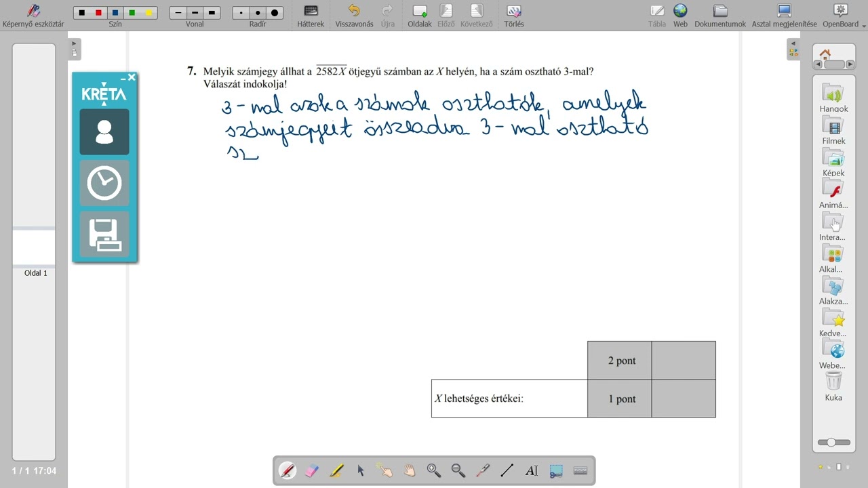868x488 pixels.
Task: Open Interaktív library folder
Action: pyautogui.click(x=833, y=226)
